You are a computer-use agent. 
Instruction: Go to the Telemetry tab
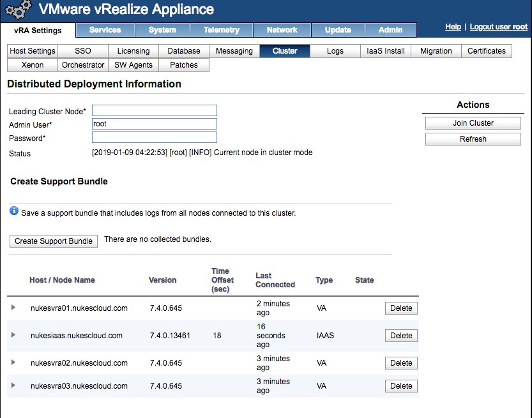(x=222, y=30)
